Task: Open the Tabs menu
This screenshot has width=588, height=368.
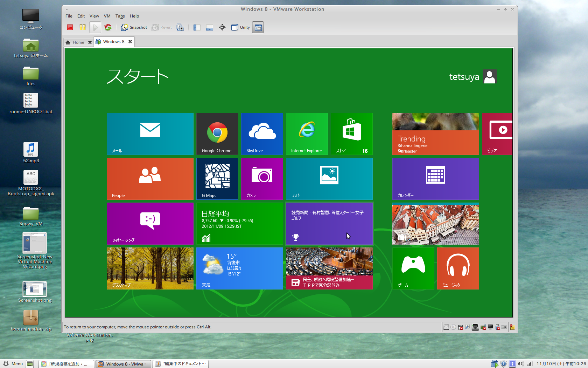Action: click(x=120, y=16)
